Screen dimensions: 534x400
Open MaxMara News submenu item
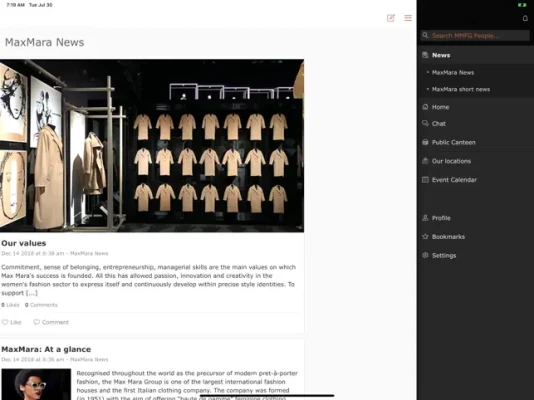tap(453, 73)
